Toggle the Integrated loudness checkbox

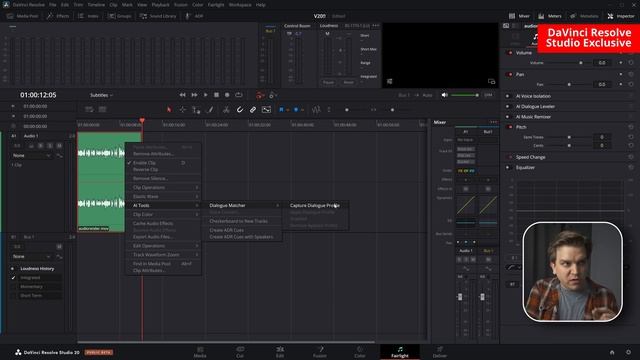click(x=13, y=278)
